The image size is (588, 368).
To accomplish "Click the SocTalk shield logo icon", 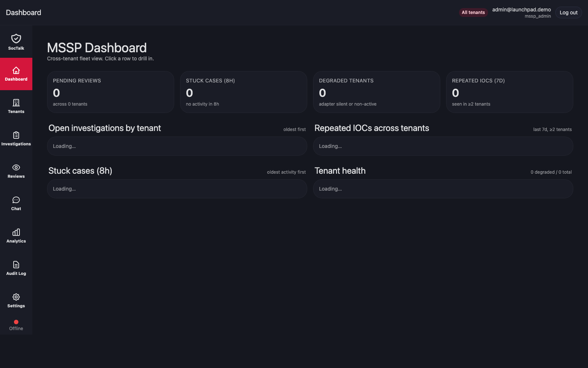I will tap(16, 39).
